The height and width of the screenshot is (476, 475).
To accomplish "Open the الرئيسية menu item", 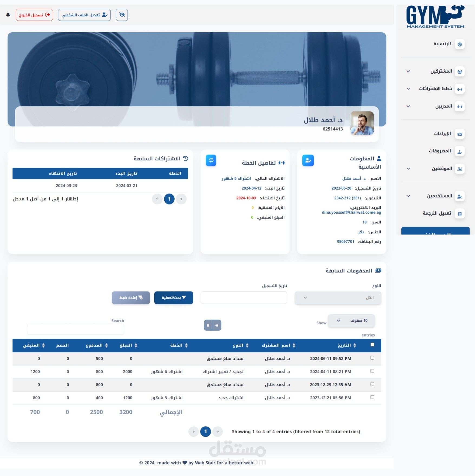I will (442, 44).
